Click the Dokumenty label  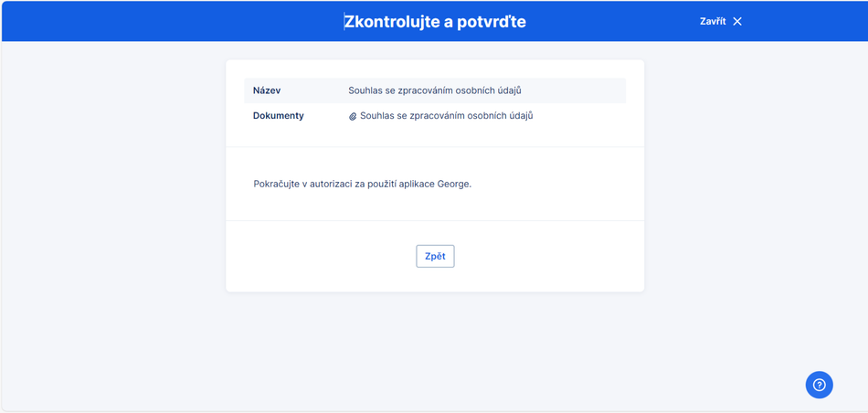[279, 116]
